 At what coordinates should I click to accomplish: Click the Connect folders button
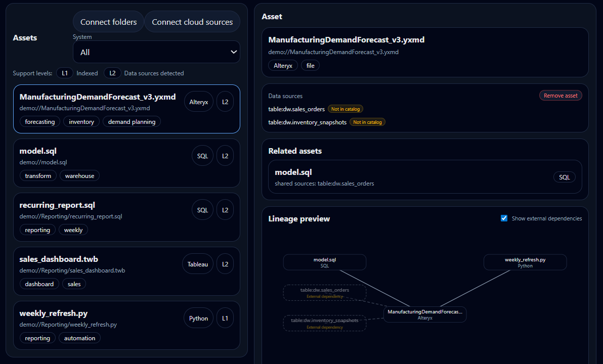tap(108, 22)
